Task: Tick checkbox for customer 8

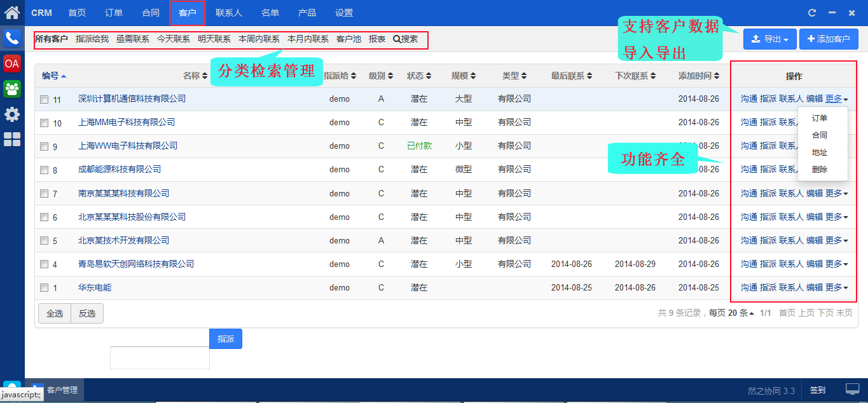Action: click(x=44, y=170)
